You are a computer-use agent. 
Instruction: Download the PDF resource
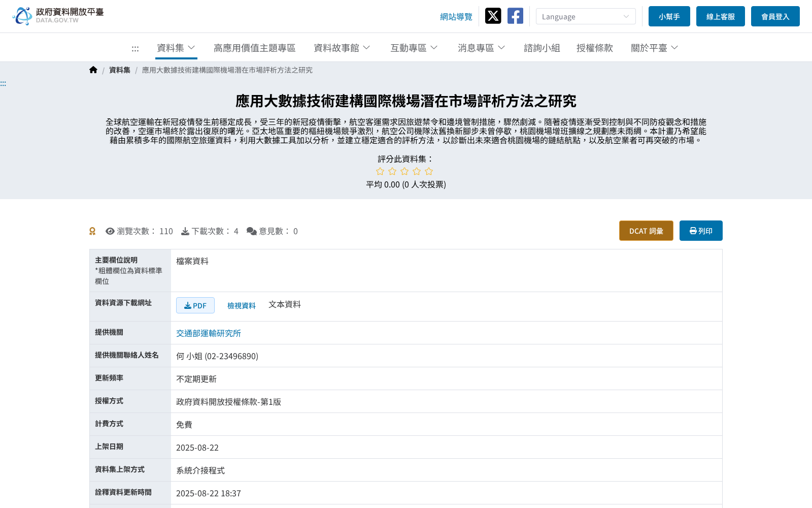pyautogui.click(x=195, y=305)
